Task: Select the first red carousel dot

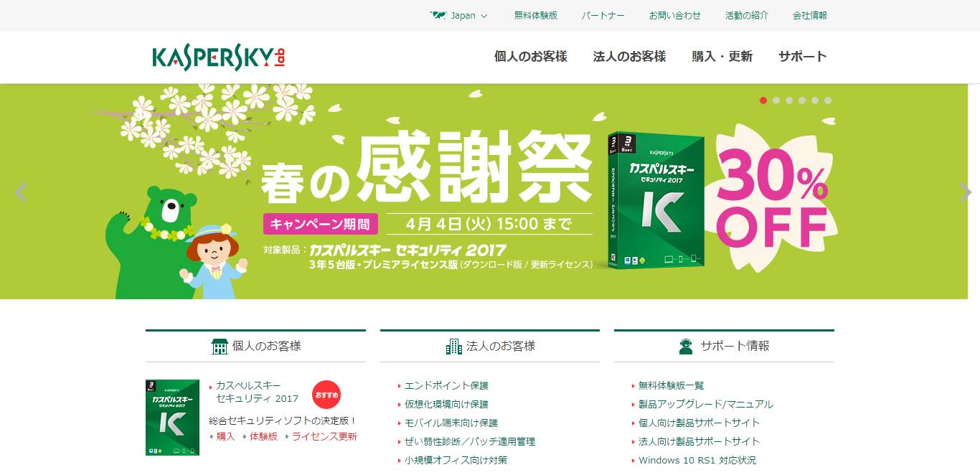Action: [763, 100]
